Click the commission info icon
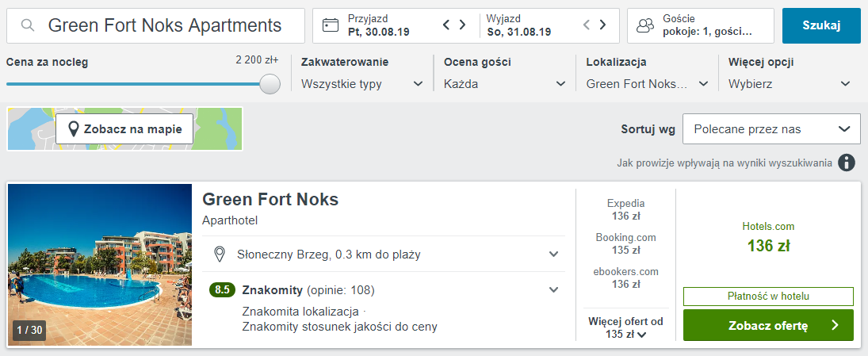This screenshot has width=868, height=356. [846, 163]
